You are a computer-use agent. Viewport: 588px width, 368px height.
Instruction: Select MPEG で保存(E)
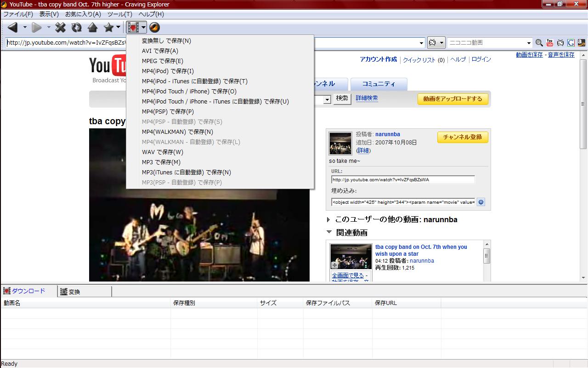point(220,61)
